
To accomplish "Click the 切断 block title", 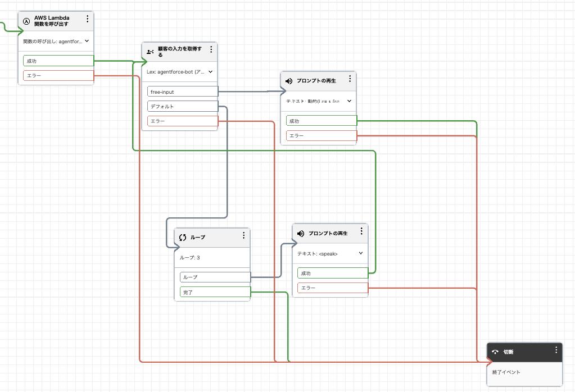I will tap(508, 352).
